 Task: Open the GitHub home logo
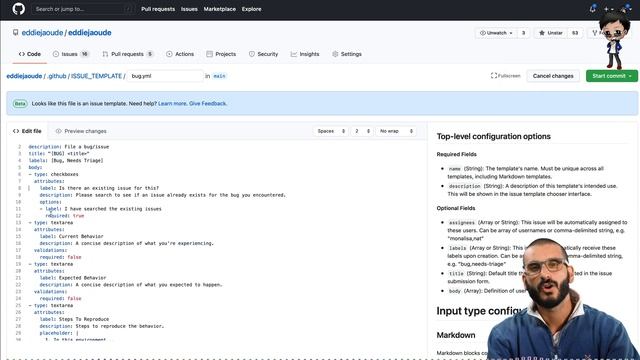click(x=18, y=9)
